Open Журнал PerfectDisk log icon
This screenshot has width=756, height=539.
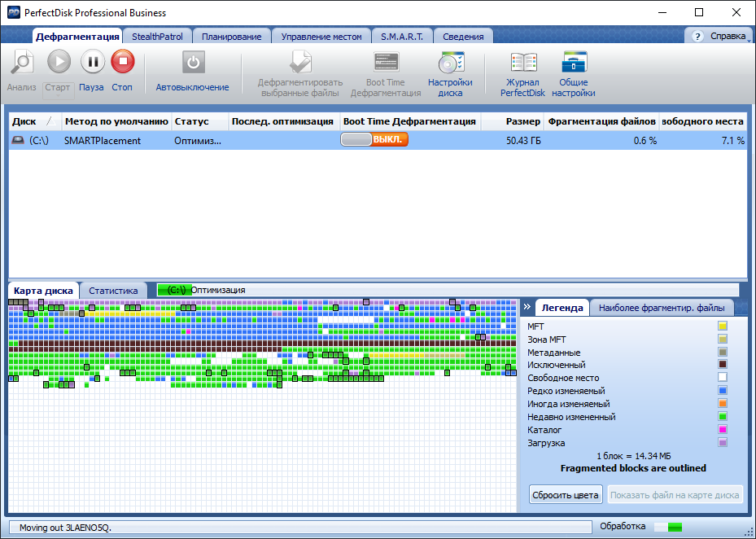click(522, 62)
